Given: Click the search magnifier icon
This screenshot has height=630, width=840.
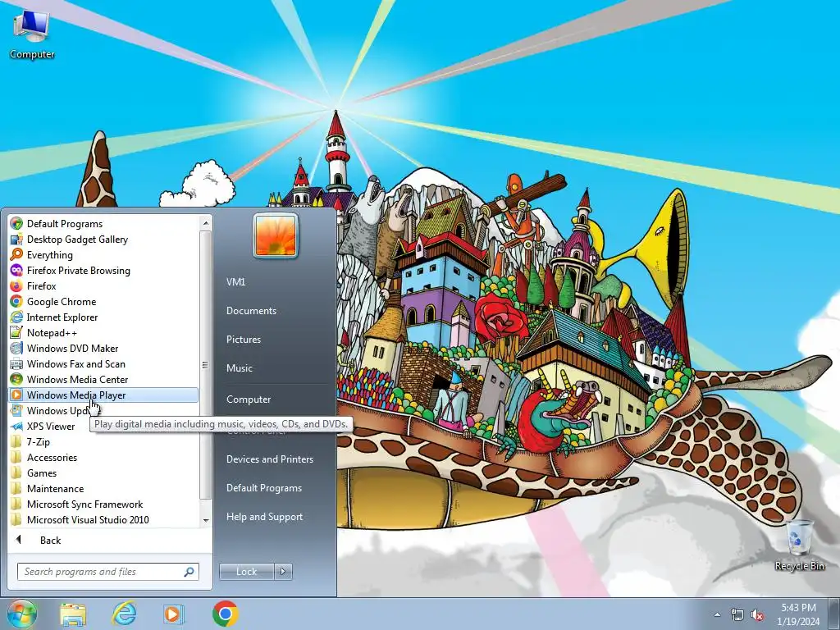Looking at the screenshot, I should pyautogui.click(x=189, y=572).
